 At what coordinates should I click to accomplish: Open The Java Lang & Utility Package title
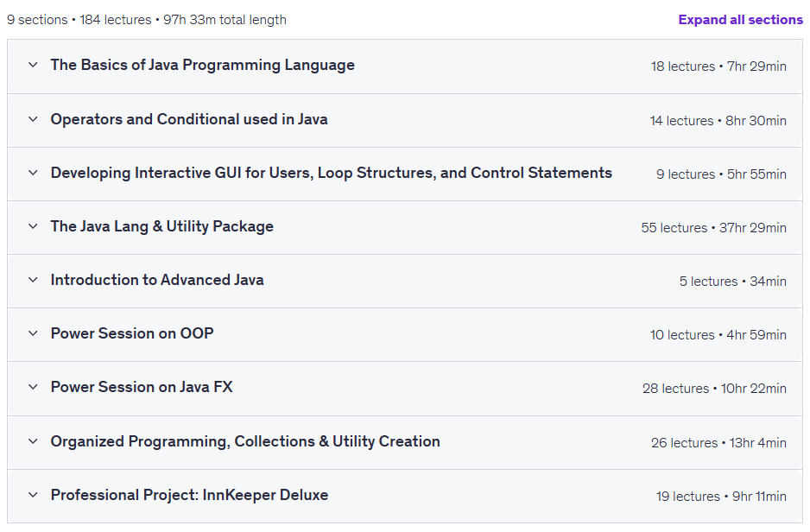point(162,226)
